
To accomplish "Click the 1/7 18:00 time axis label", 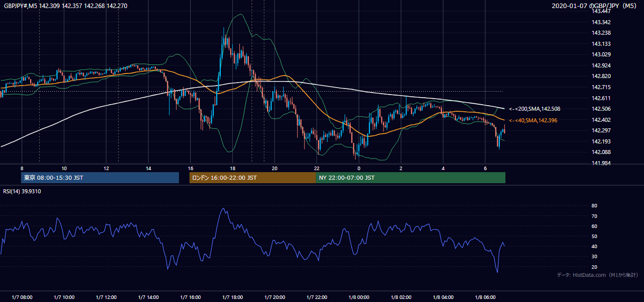I will [233, 297].
